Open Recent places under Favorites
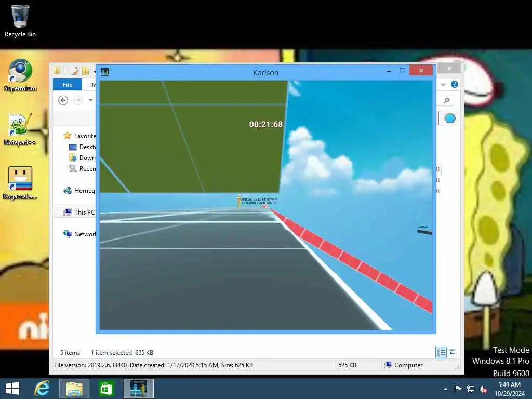The image size is (532, 399). (x=83, y=169)
